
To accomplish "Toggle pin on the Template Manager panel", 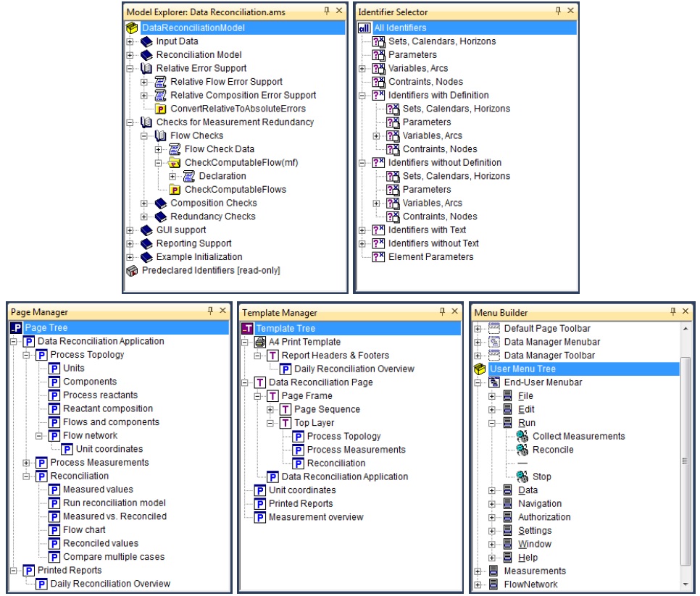I will click(442, 311).
